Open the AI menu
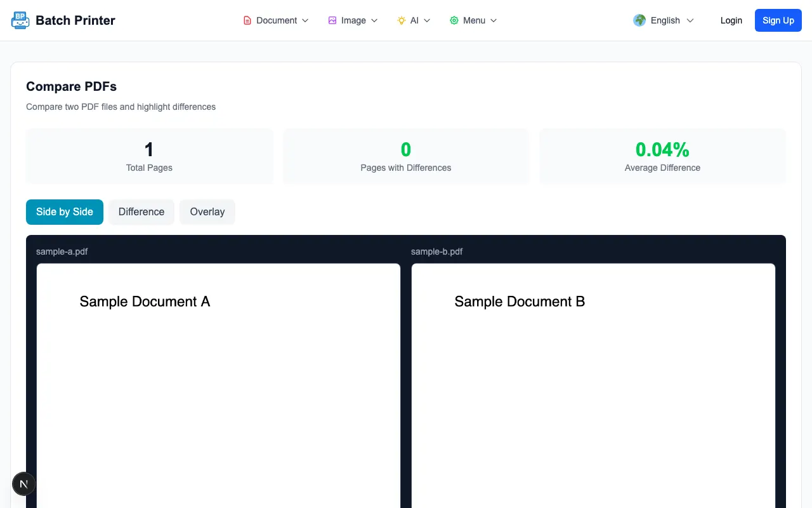812x508 pixels. pos(414,20)
